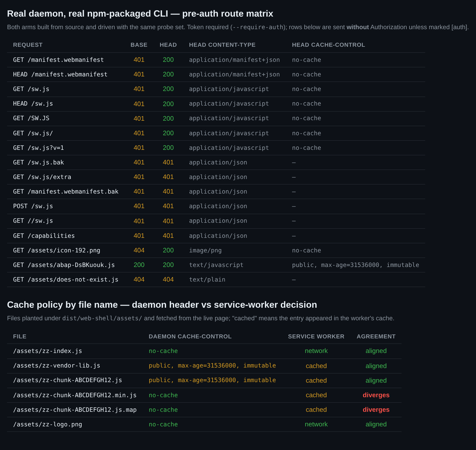The height and width of the screenshot is (450, 476).
Task: Click the DAEMON CACHE-CONTROL column header
Action: 190,337
